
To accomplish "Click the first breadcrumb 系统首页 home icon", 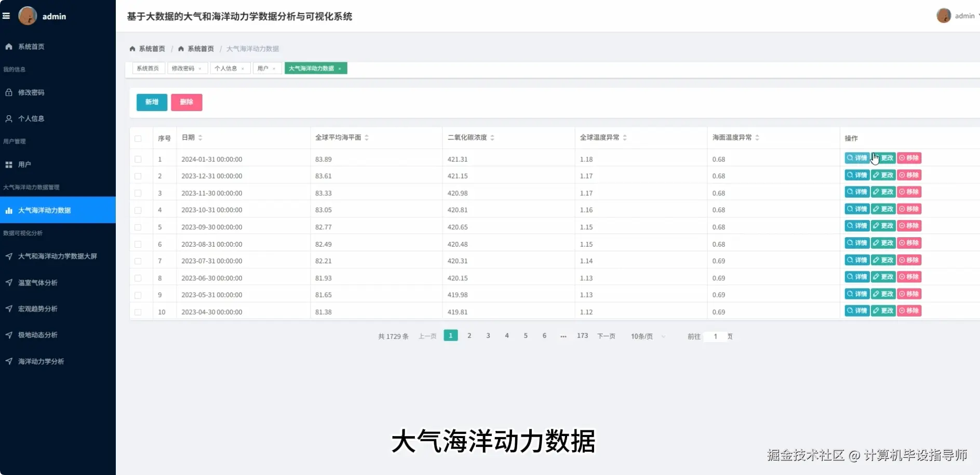I will (x=132, y=49).
